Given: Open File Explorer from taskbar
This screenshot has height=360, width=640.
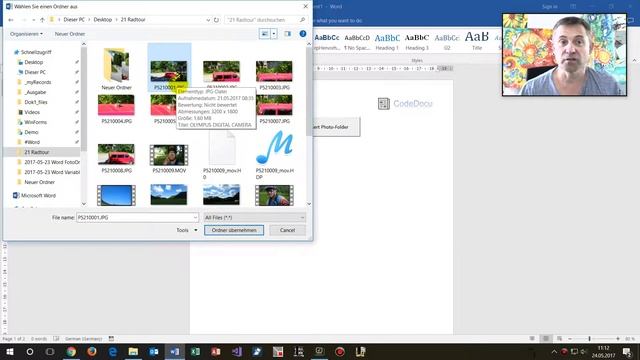Looking at the screenshot, I should tap(133, 351).
